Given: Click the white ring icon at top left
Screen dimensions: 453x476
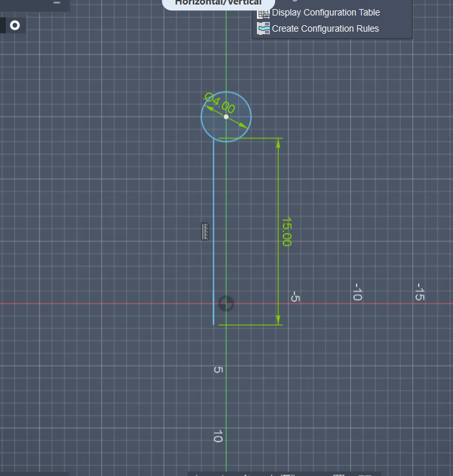Looking at the screenshot, I should [x=15, y=25].
